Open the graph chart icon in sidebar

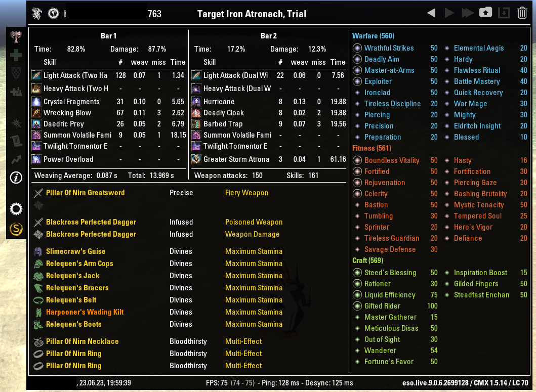(16, 159)
